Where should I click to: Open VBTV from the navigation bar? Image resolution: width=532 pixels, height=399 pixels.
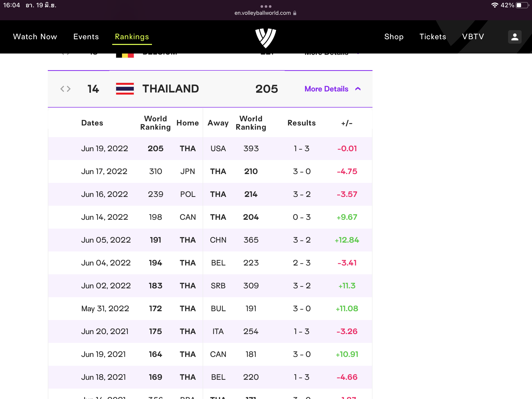coord(473,37)
